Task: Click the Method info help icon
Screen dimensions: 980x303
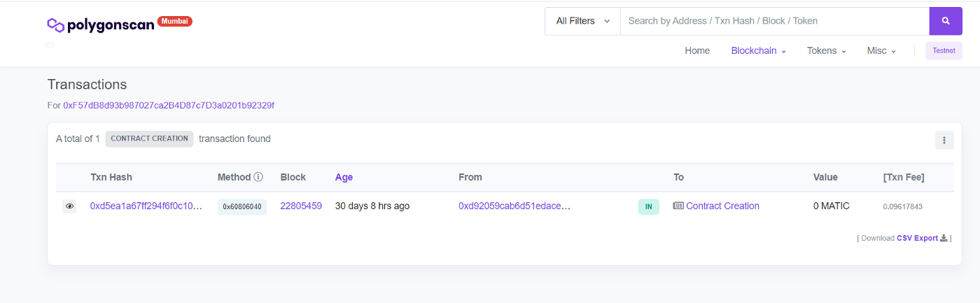Action: point(258,177)
